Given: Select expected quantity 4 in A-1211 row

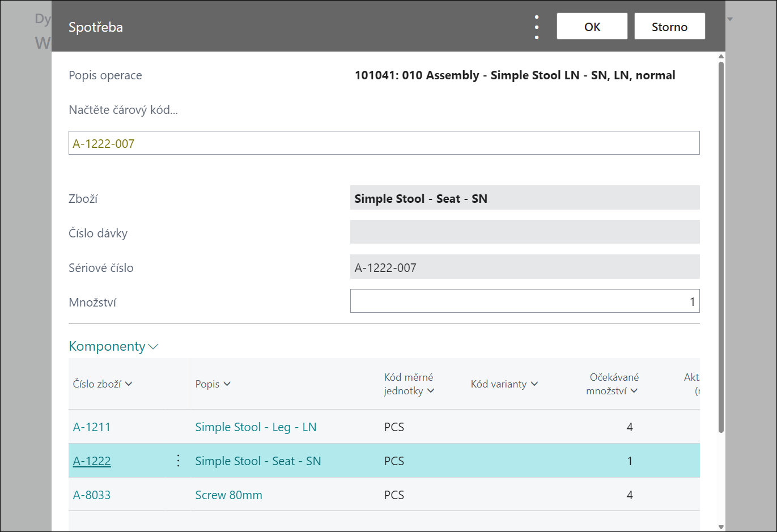Looking at the screenshot, I should coord(630,427).
